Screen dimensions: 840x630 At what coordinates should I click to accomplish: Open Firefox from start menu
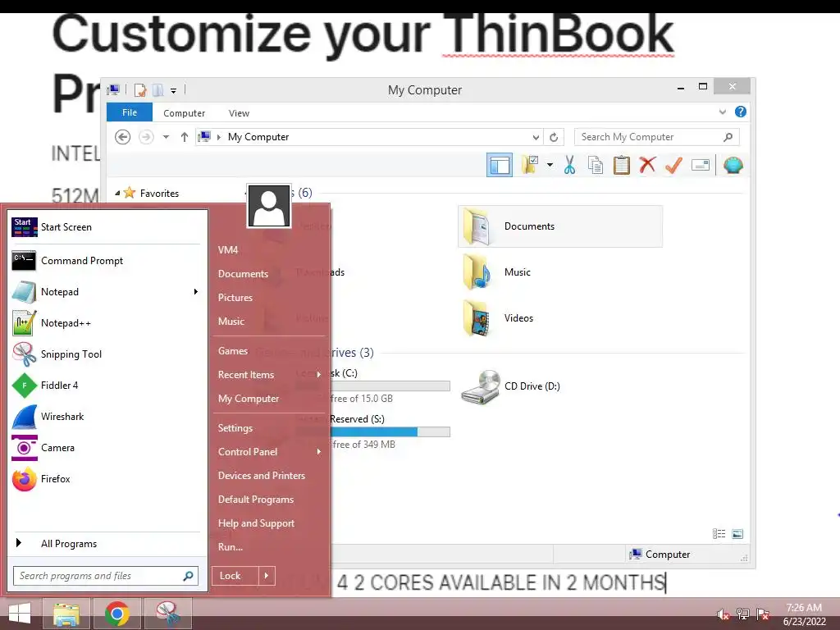106,479
